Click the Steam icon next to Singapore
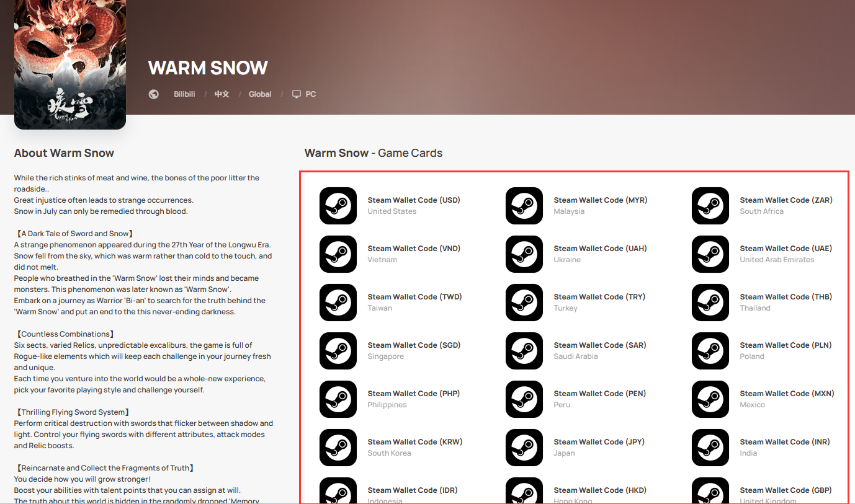 (x=338, y=351)
